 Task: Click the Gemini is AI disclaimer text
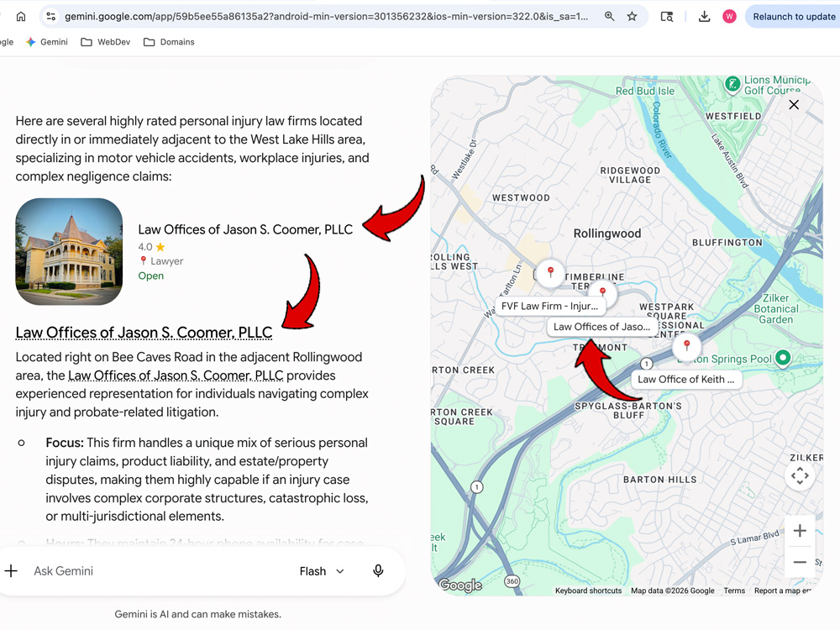197,615
